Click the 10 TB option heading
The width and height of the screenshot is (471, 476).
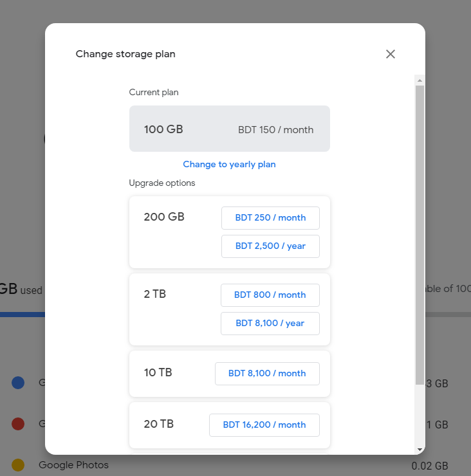(x=158, y=372)
